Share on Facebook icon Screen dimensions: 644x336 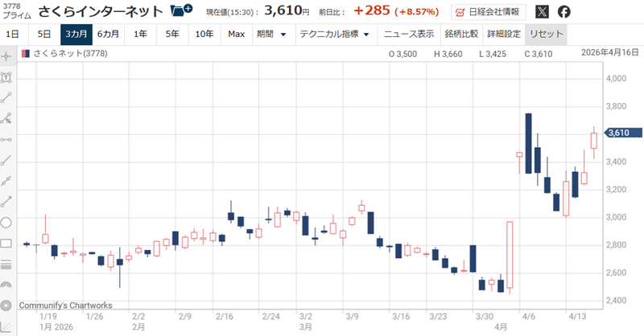564,12
